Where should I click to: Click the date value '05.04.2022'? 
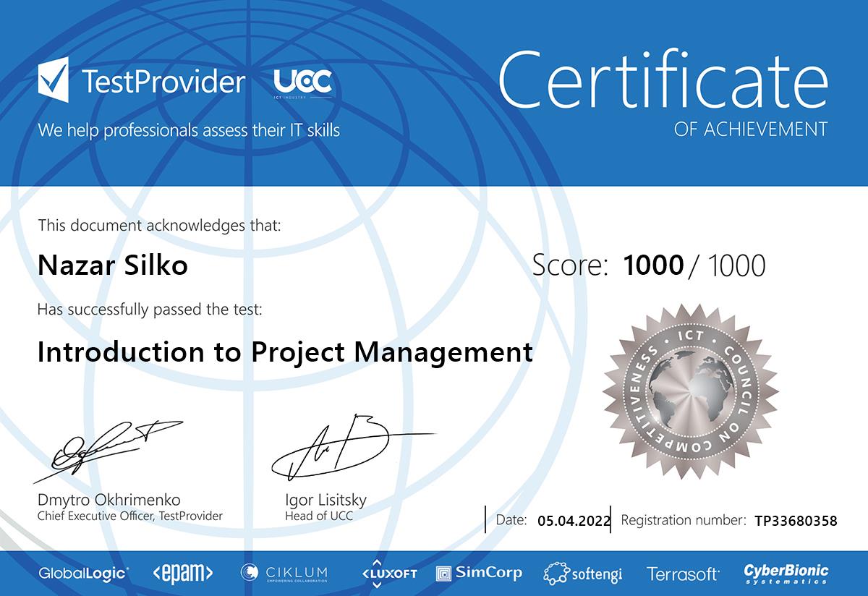coord(574,520)
